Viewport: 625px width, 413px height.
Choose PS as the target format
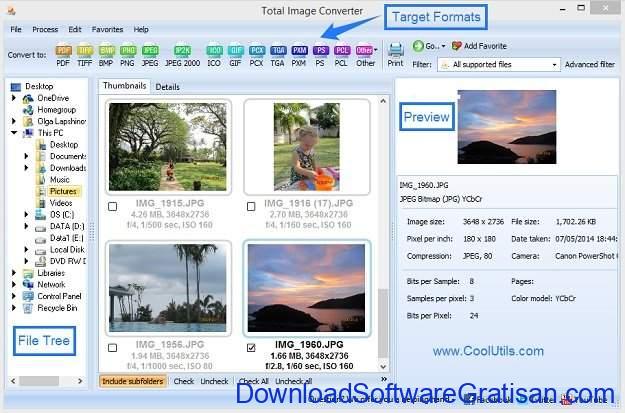320,55
